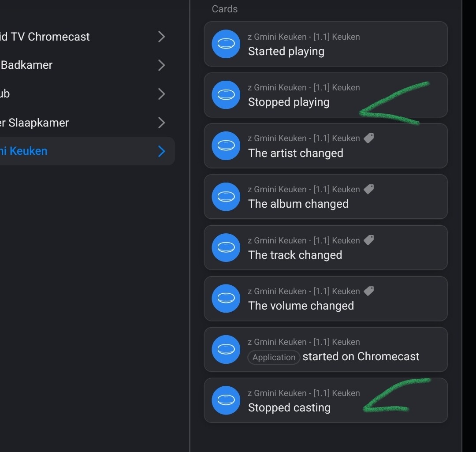Image resolution: width=476 pixels, height=452 pixels.
Task: Click the tag icon on artist changed card
Action: pyautogui.click(x=369, y=138)
